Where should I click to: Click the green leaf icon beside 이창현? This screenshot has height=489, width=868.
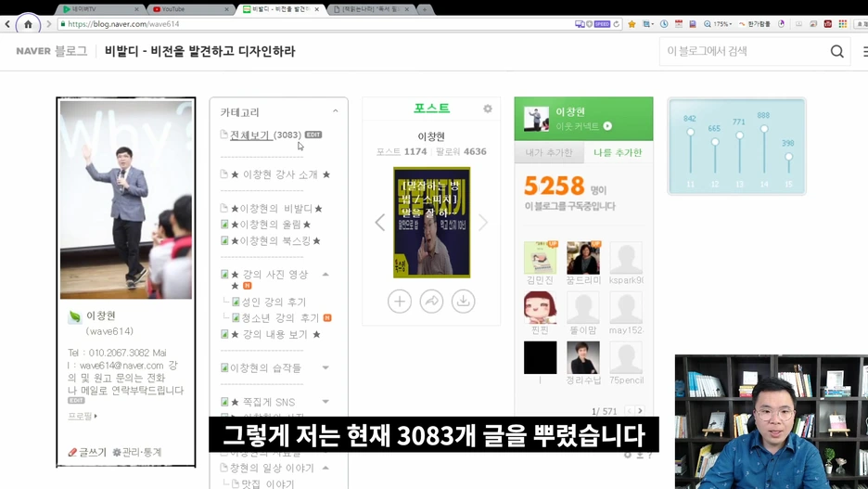click(75, 316)
